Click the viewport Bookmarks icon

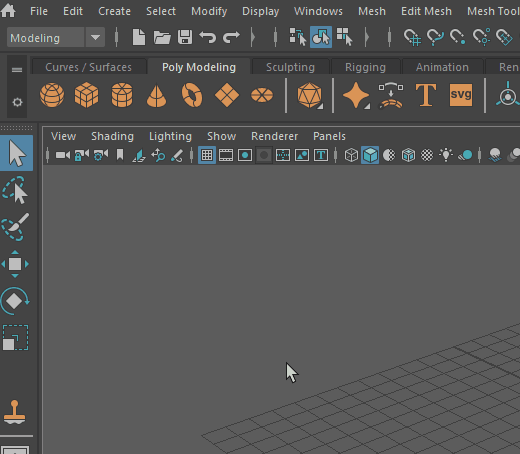(120, 155)
